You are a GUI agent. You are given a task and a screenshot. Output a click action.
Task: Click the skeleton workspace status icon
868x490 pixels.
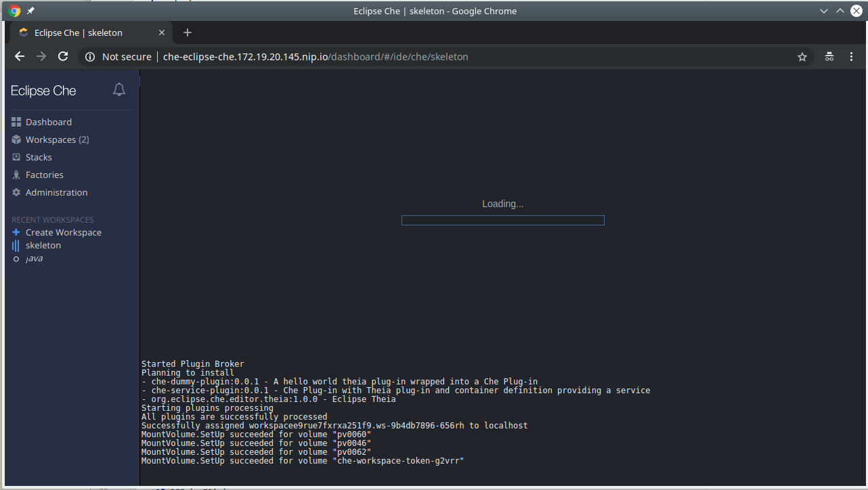(16, 246)
